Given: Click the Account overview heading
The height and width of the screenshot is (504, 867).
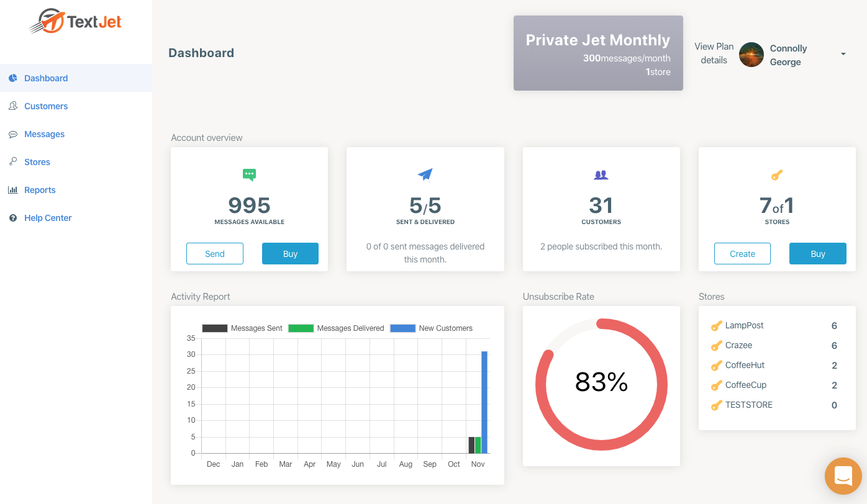Looking at the screenshot, I should pyautogui.click(x=207, y=138).
